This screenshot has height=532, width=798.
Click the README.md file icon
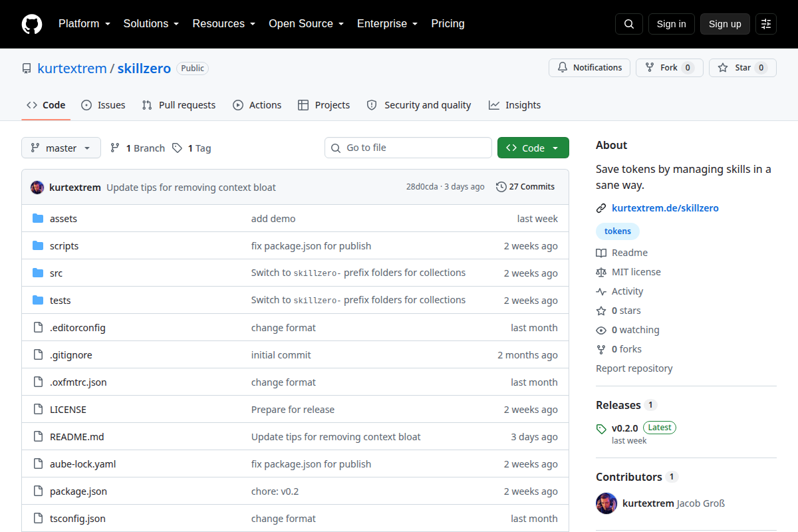coord(38,437)
